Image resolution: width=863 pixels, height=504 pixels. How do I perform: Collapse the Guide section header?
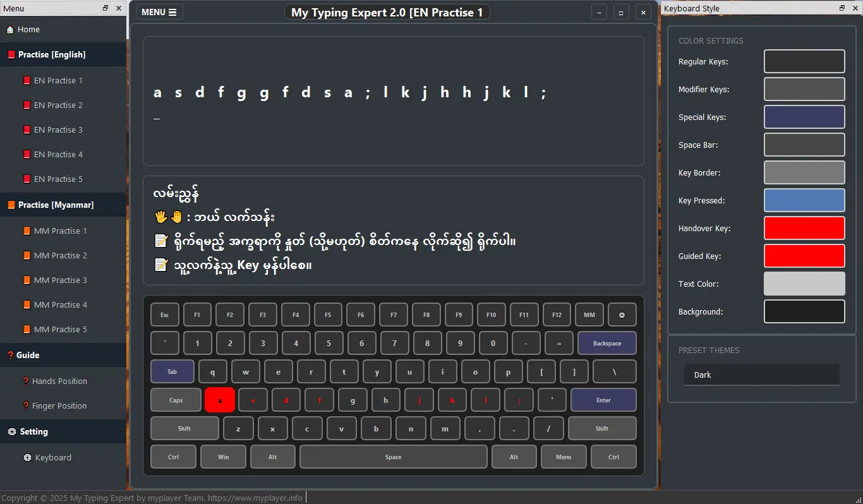[x=63, y=355]
